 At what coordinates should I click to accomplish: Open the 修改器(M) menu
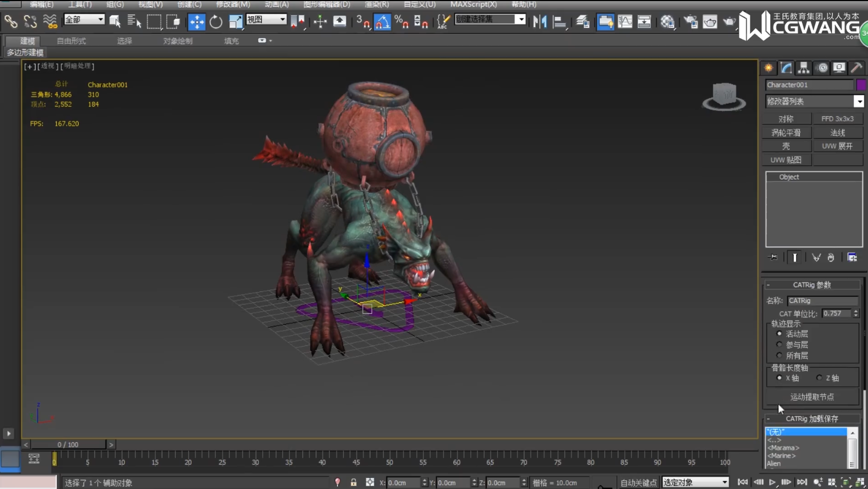tap(233, 4)
